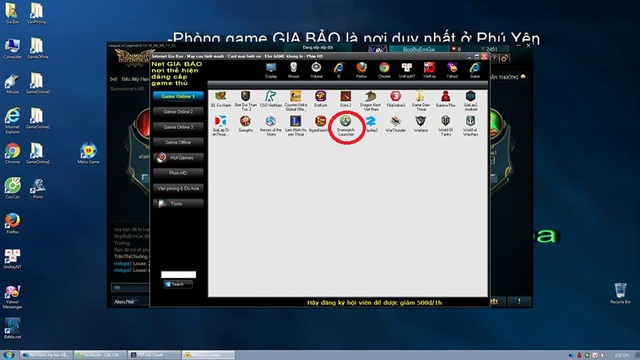The image size is (640, 360).
Task: Open the GiangHo game icon
Action: pos(246,124)
